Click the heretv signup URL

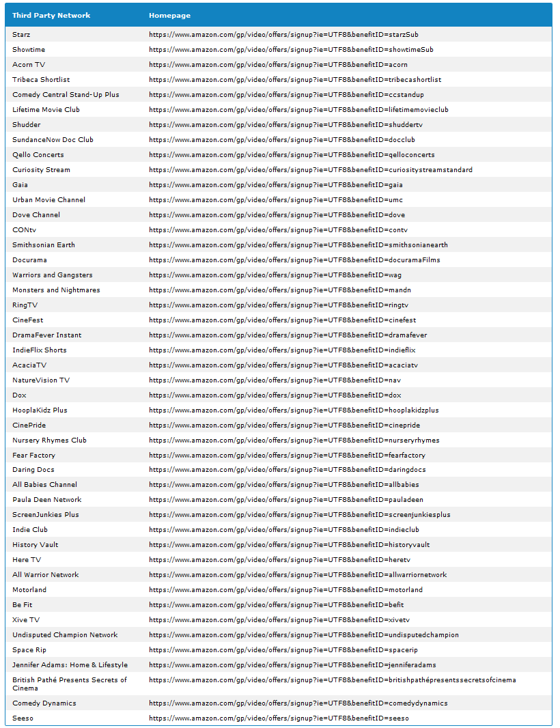[280, 559]
